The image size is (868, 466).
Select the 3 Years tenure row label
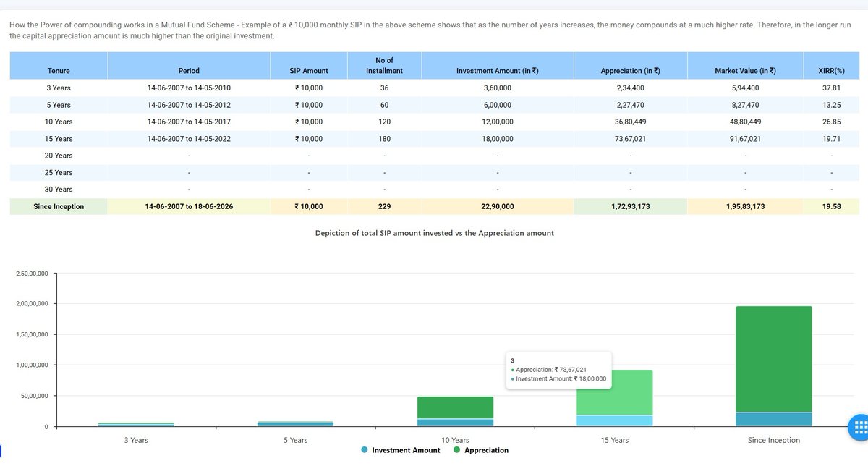pos(59,88)
